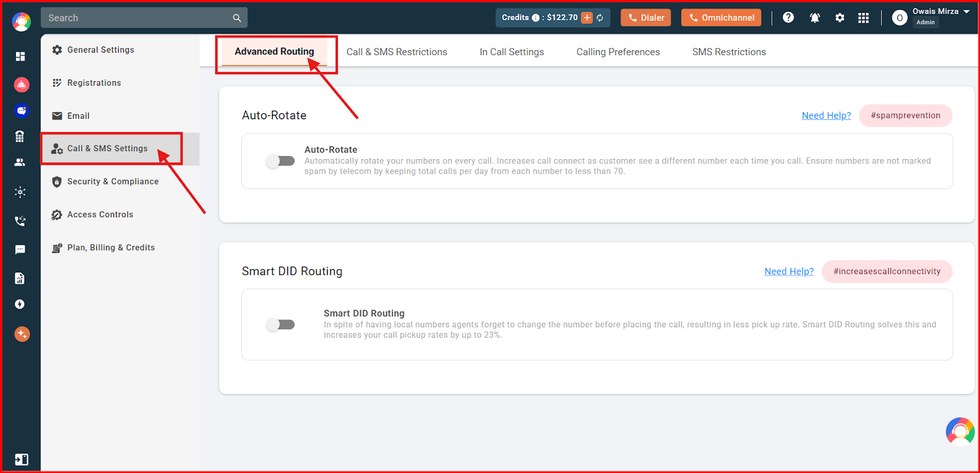The width and height of the screenshot is (980, 473).
Task: Open the lightning bolt automation icon
Action: pos(20,304)
